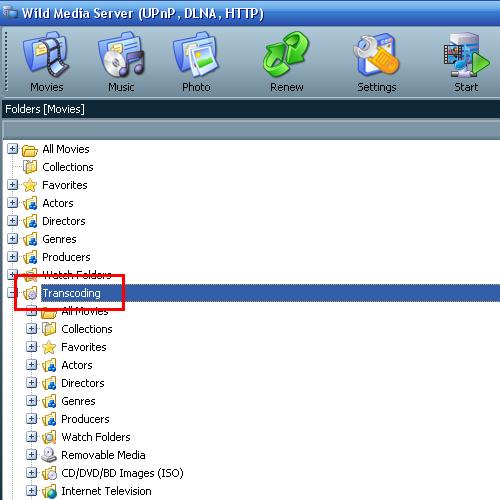Click the top-level Producers folder icon
The width and height of the screenshot is (500, 500).
click(x=30, y=257)
